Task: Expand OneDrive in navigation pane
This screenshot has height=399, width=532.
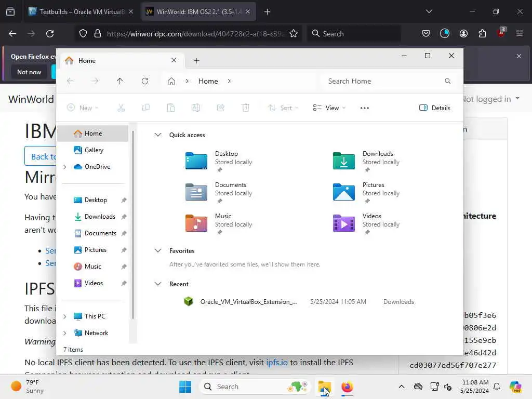Action: point(65,167)
